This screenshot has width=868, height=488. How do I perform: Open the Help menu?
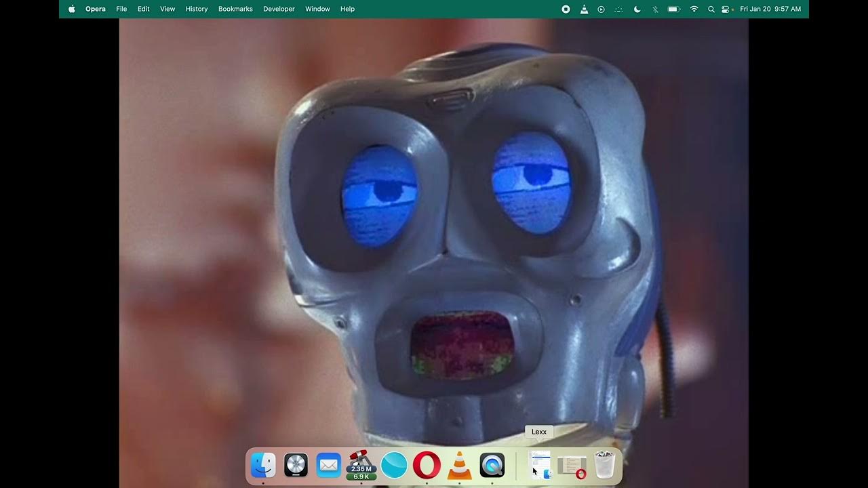click(x=347, y=9)
